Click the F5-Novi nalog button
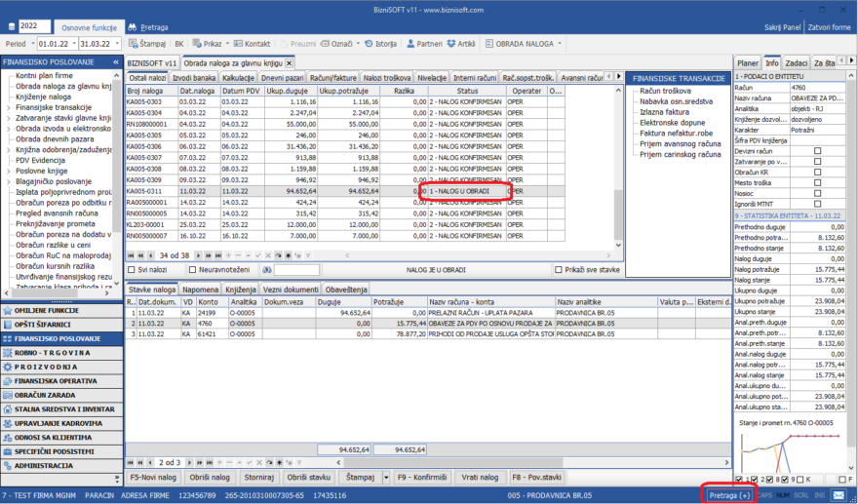Screen dimensions: 858x504 point(153,478)
